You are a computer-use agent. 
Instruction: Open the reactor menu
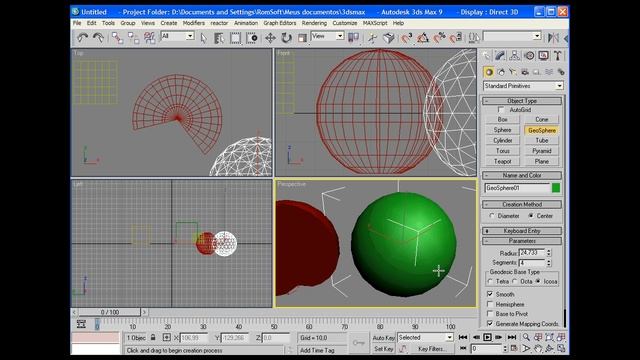(219, 23)
